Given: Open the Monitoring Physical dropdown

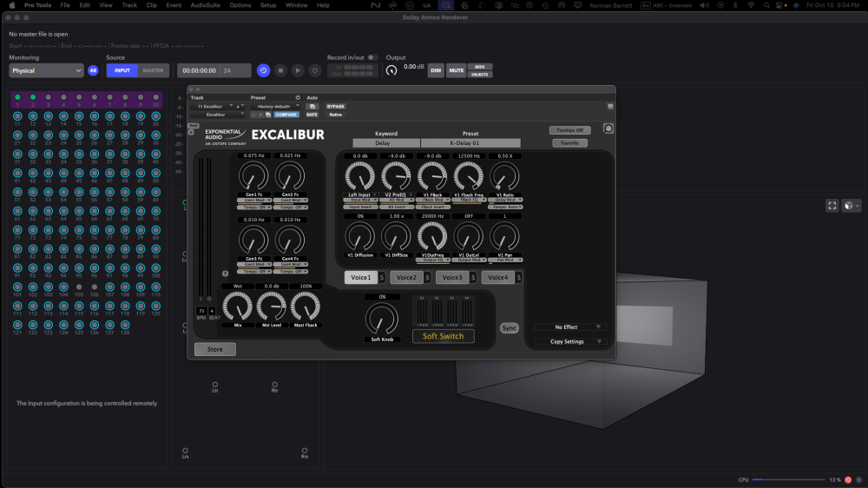Looking at the screenshot, I should 46,70.
